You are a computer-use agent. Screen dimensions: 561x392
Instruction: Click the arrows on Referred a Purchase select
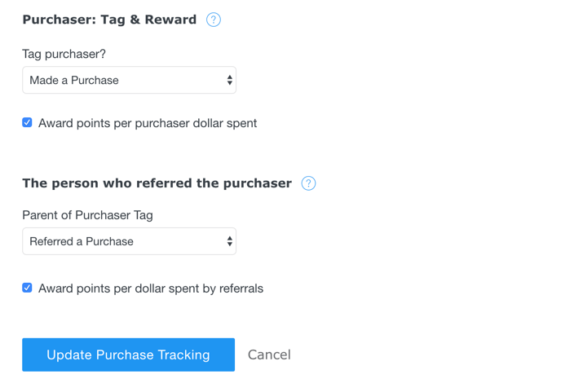click(x=229, y=241)
